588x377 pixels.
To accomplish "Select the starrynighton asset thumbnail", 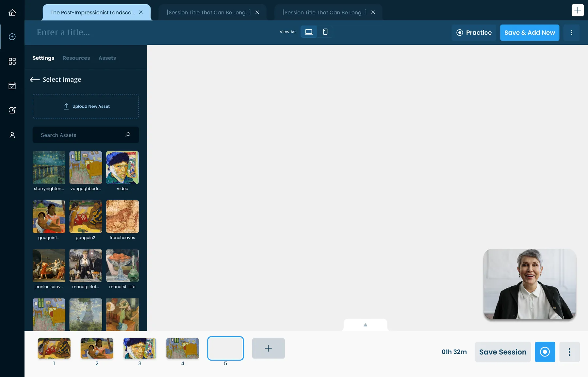I will [49, 167].
